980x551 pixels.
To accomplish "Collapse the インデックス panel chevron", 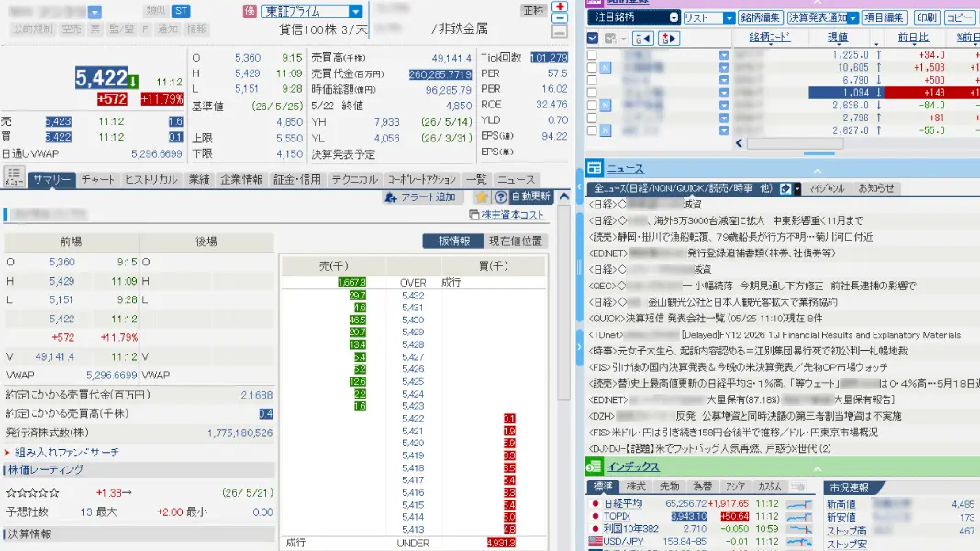I will (x=817, y=469).
